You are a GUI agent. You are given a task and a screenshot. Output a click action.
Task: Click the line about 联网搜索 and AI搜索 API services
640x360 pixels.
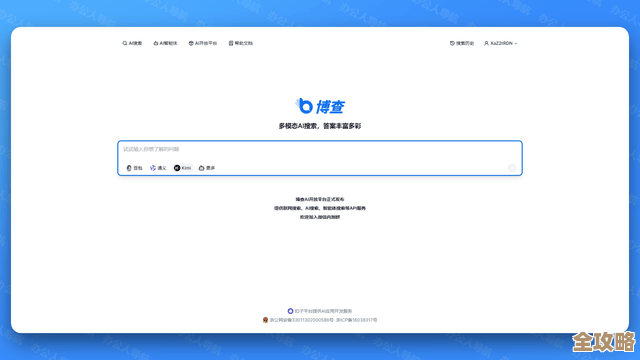coord(320,208)
